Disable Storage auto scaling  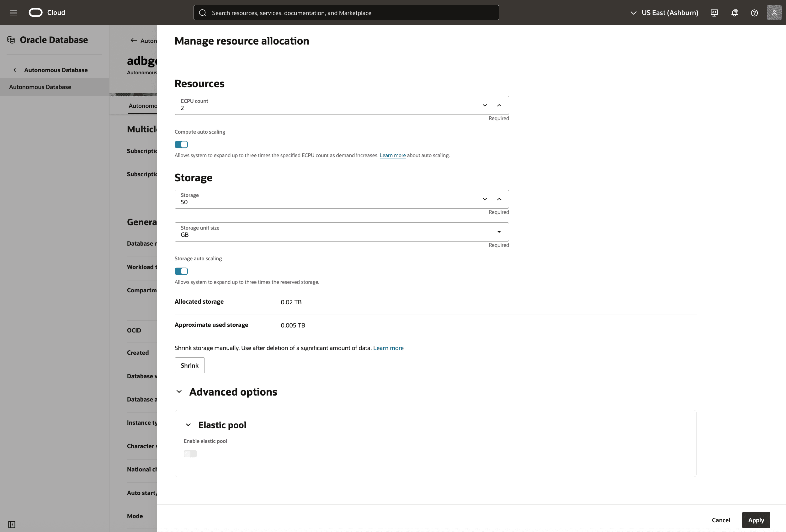click(181, 271)
